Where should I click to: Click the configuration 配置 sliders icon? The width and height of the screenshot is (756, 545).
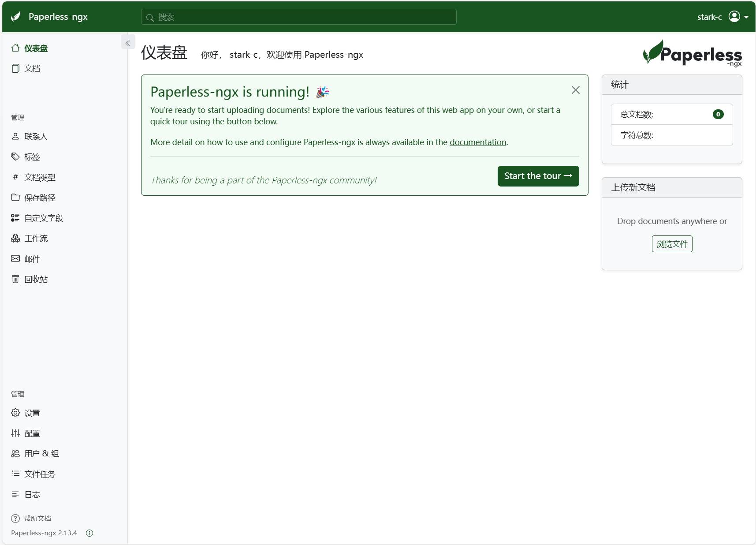click(x=15, y=433)
